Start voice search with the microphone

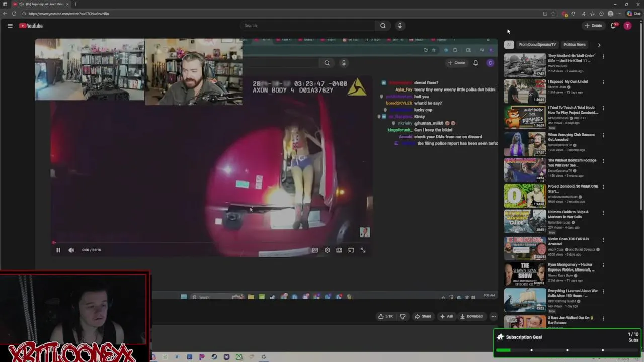(400, 26)
